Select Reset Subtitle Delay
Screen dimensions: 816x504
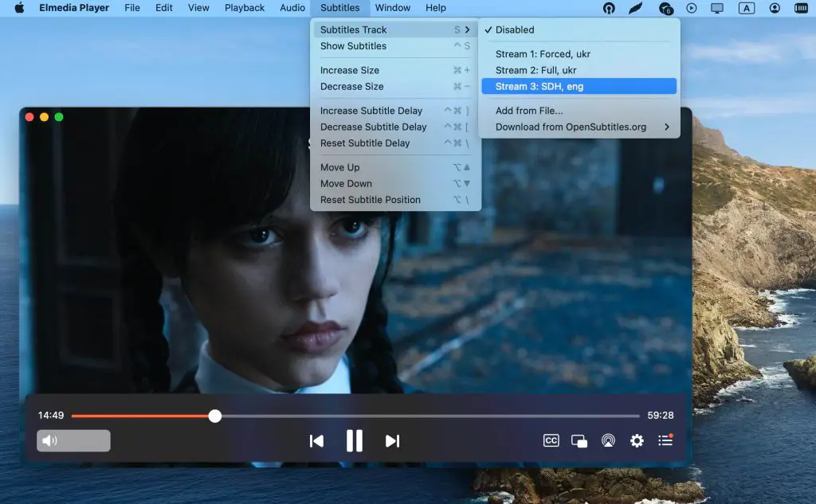395,143
